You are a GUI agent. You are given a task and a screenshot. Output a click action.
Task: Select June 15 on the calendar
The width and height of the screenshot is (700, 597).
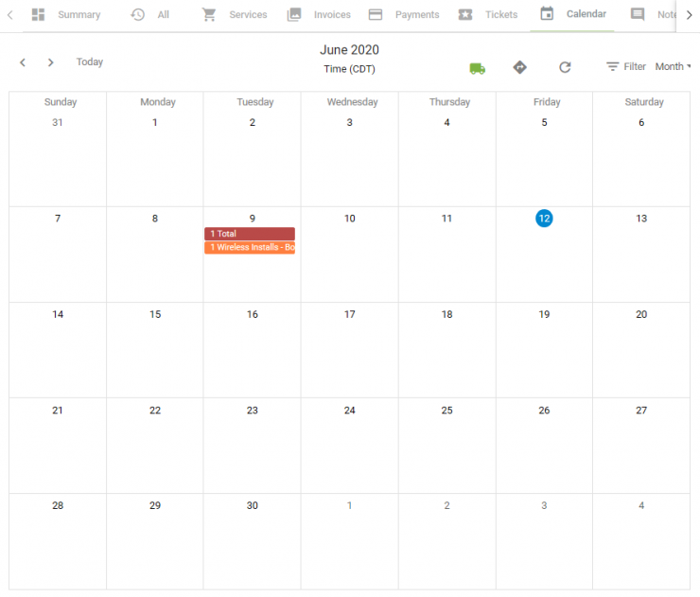point(155,314)
